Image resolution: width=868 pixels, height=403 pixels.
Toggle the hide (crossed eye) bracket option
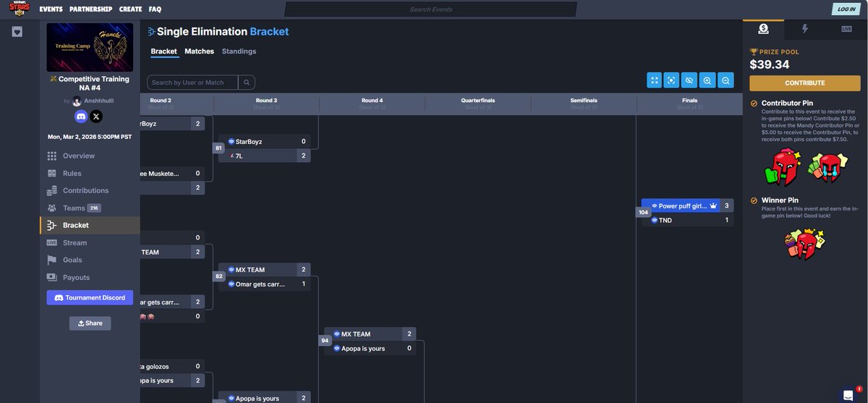689,80
